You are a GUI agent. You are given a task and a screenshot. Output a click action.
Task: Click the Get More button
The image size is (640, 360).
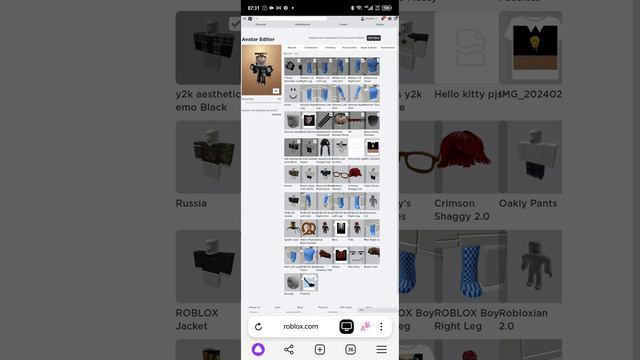point(373,38)
